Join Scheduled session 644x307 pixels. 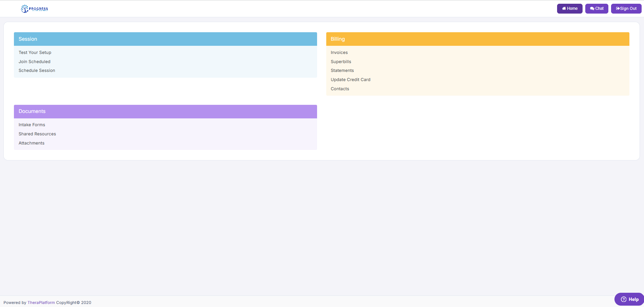coord(34,62)
